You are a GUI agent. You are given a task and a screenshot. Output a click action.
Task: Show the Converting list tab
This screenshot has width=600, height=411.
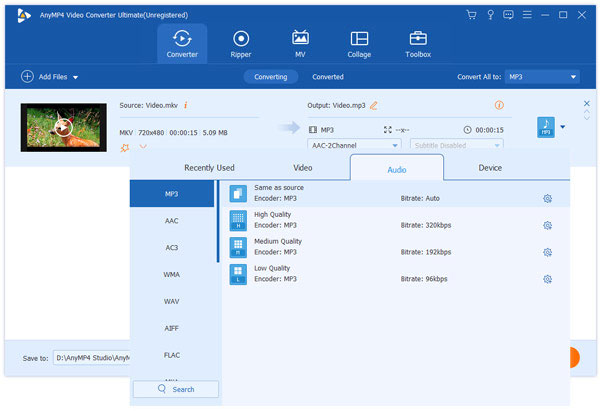tap(271, 77)
